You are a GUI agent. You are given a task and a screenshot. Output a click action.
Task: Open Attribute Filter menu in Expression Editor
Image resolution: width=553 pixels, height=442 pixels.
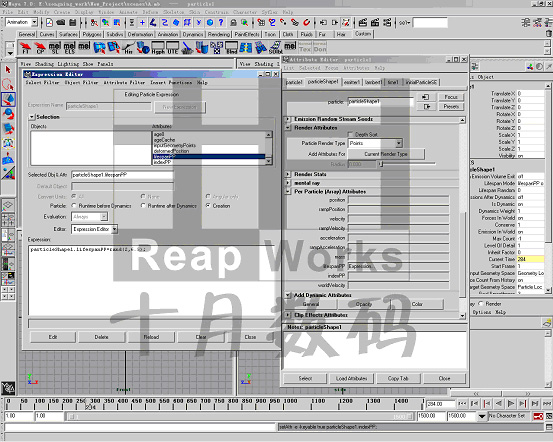(124, 83)
